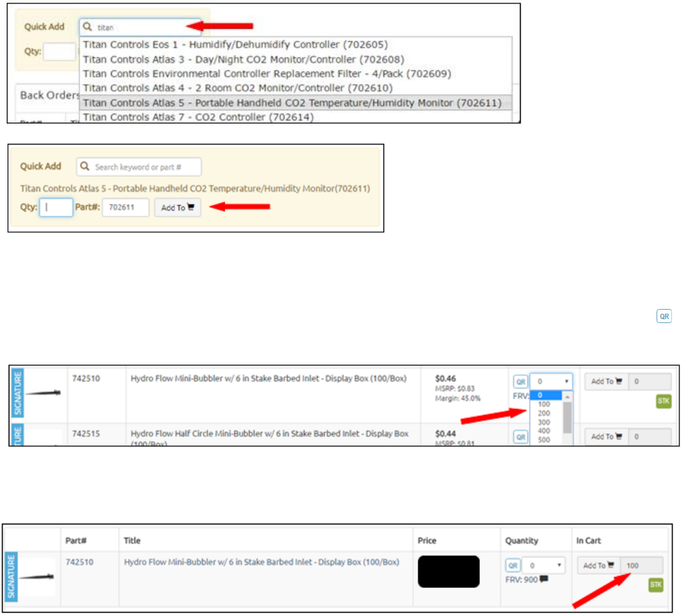Choose 400 from the quantity list
682x616 pixels.
click(x=545, y=431)
